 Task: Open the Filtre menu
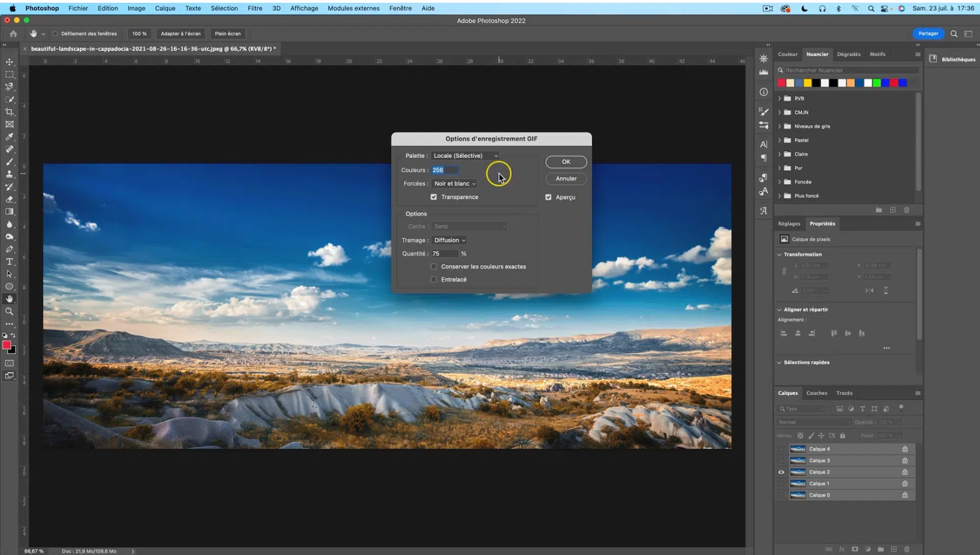[x=255, y=8]
